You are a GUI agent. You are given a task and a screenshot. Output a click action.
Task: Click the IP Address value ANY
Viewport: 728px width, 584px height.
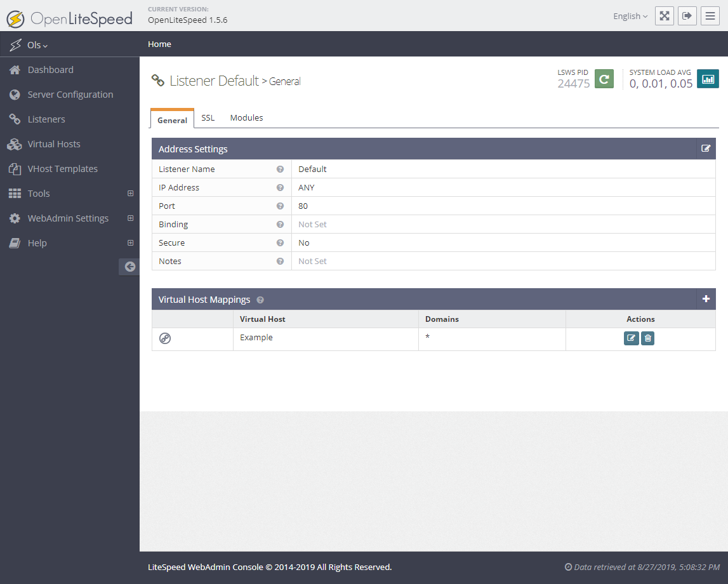pos(307,187)
